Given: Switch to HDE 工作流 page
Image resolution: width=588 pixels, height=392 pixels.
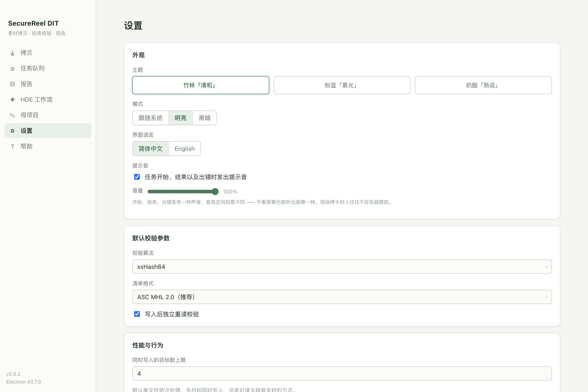Looking at the screenshot, I should pyautogui.click(x=48, y=100).
